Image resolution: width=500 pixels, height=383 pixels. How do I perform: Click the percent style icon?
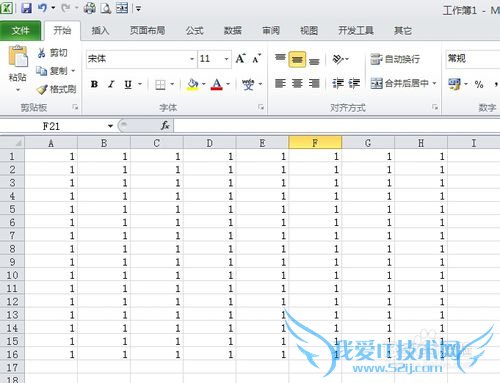479,84
